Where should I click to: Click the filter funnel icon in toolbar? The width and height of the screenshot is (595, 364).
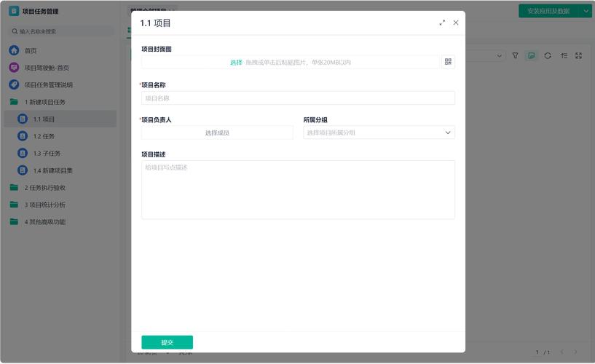[515, 56]
